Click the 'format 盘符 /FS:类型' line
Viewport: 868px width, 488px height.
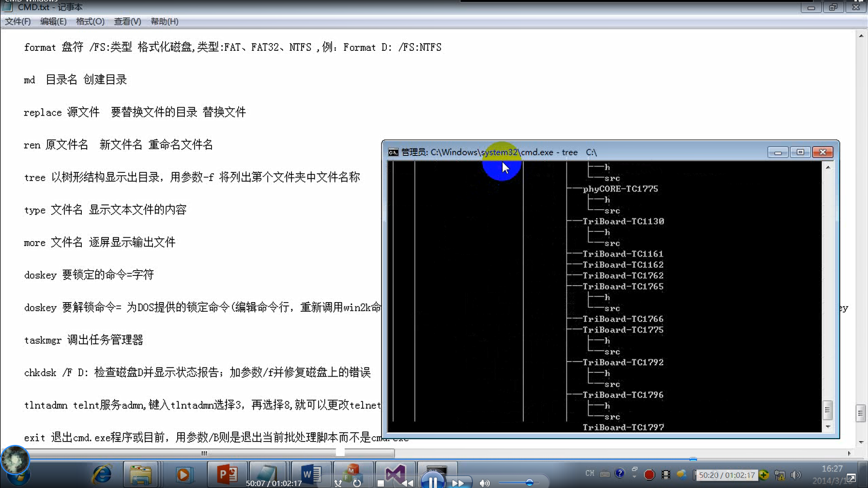coord(233,47)
